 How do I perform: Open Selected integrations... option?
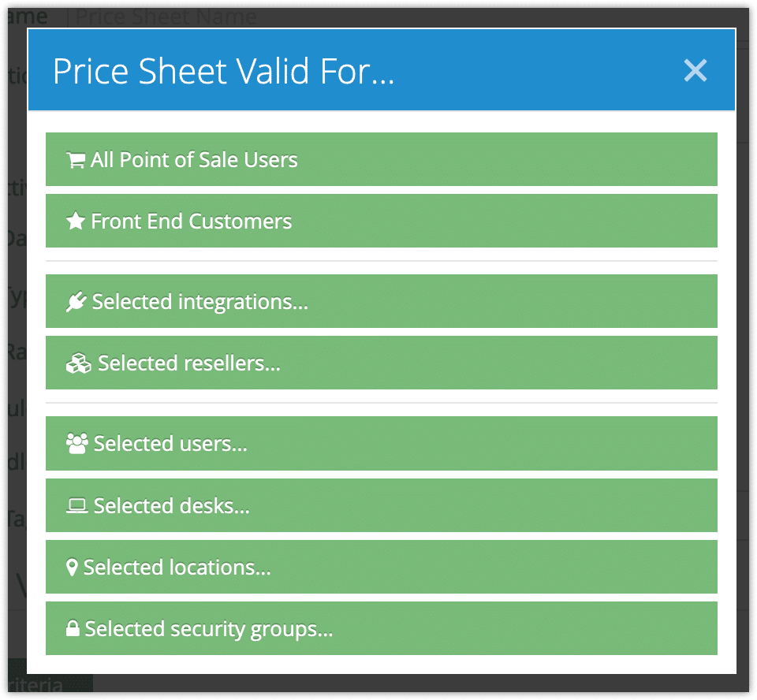pyautogui.click(x=382, y=301)
